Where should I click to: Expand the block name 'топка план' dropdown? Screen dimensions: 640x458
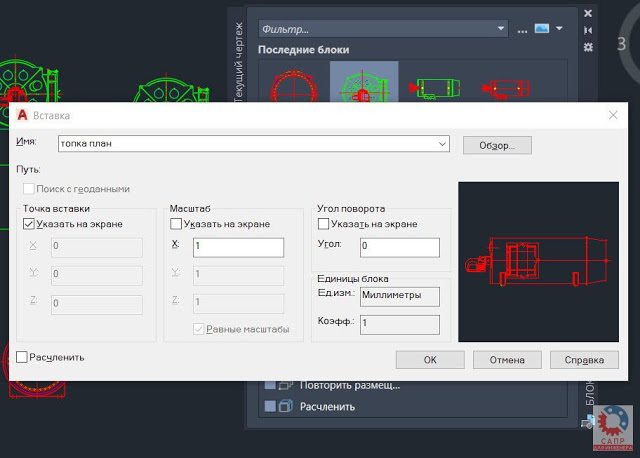click(x=441, y=144)
